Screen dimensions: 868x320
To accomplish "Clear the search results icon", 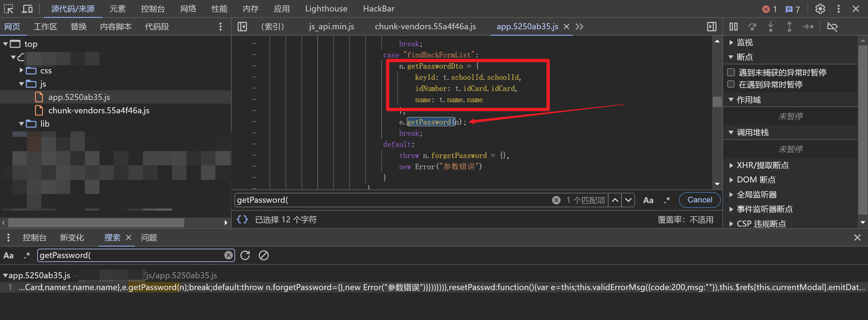I will 263,255.
